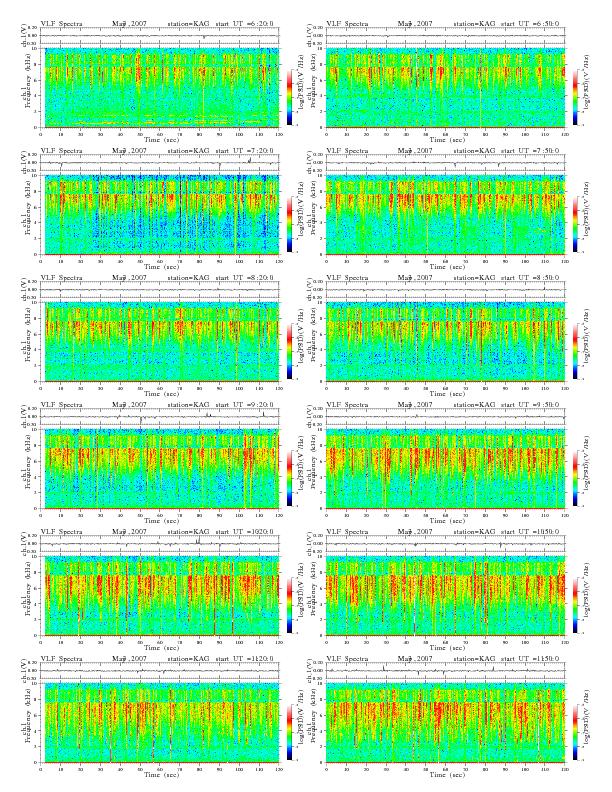Click the PSD color bar beside the 8:20:0 spectrogram
Screen dimensions: 612x792
(x=289, y=351)
